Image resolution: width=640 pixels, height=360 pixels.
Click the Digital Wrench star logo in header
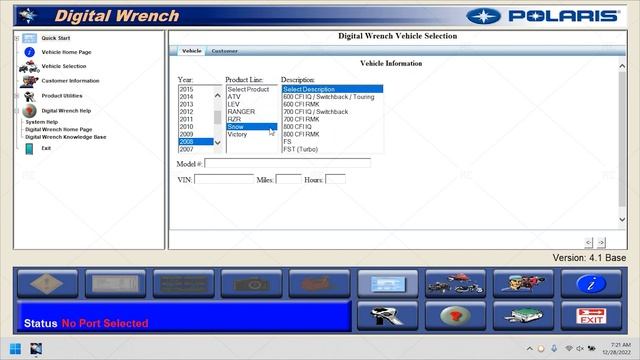coord(27,16)
